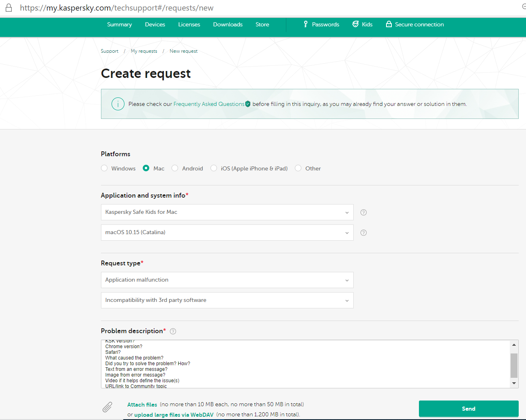Click the My requests breadcrumb link
Screen dimensions: 526x420
coord(144,51)
